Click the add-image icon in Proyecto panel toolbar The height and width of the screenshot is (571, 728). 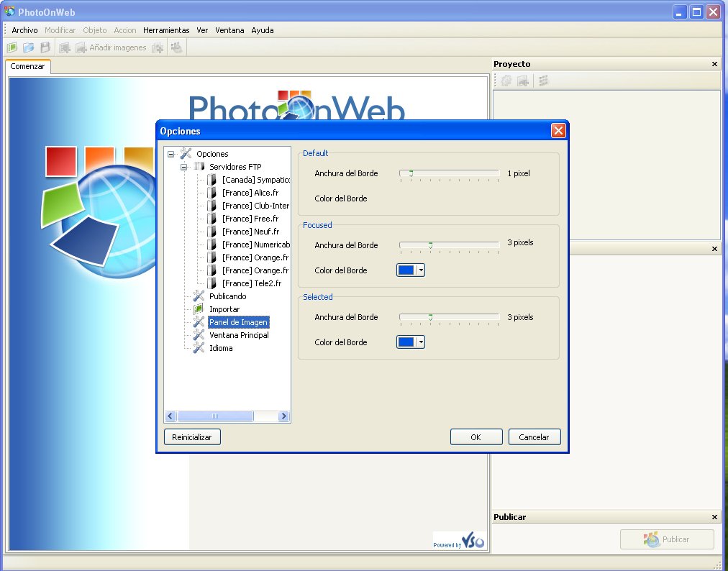pos(523,81)
